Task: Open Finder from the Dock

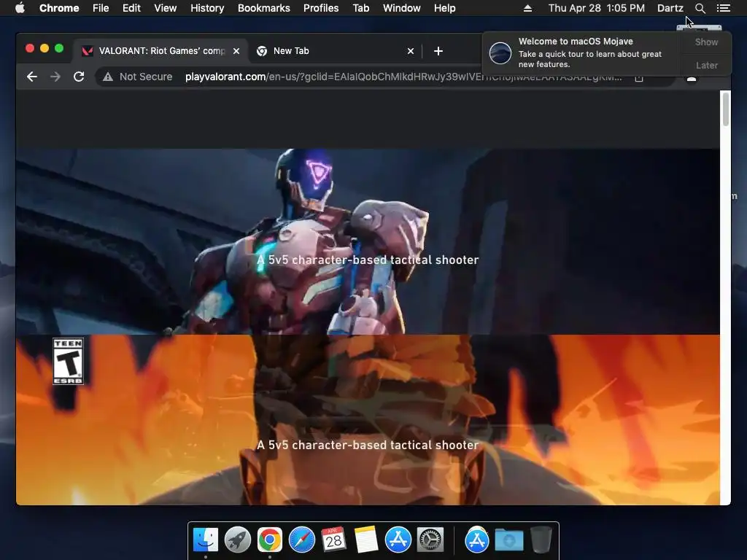Action: [x=205, y=540]
